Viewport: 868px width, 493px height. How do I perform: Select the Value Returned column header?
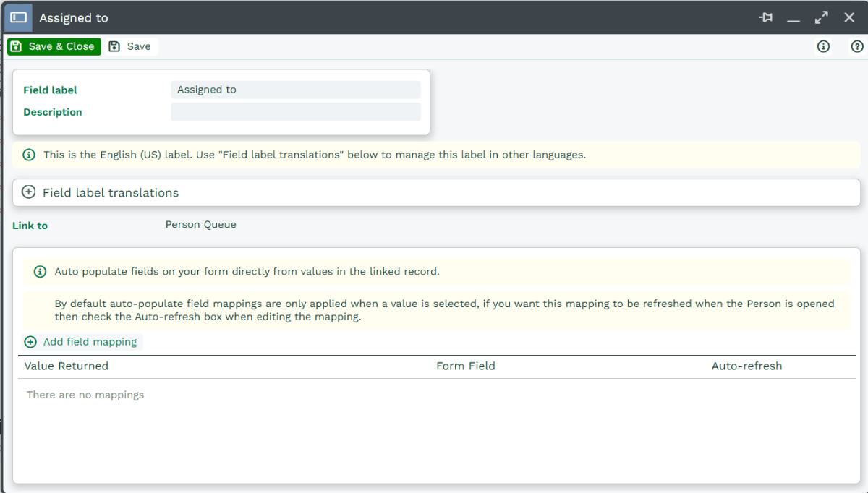[x=67, y=366]
